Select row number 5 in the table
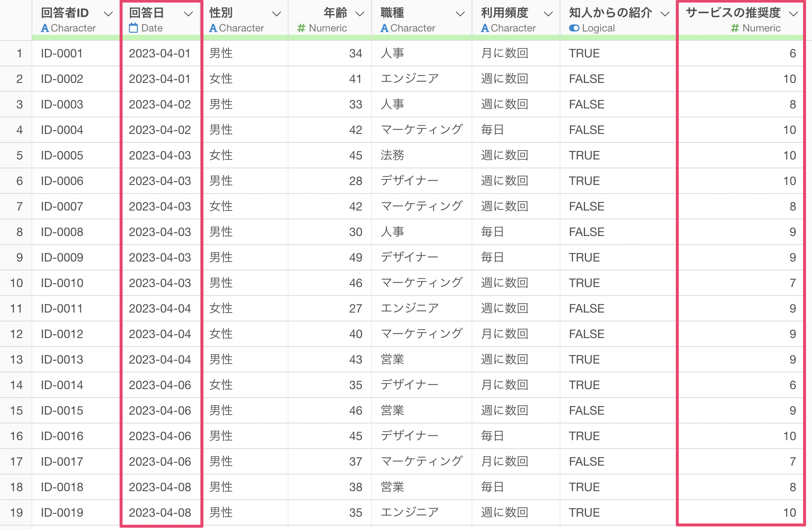The height and width of the screenshot is (529, 812). [19, 156]
